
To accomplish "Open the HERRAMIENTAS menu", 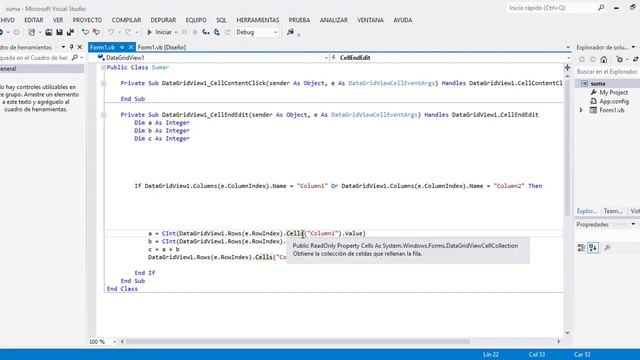I will tap(258, 20).
